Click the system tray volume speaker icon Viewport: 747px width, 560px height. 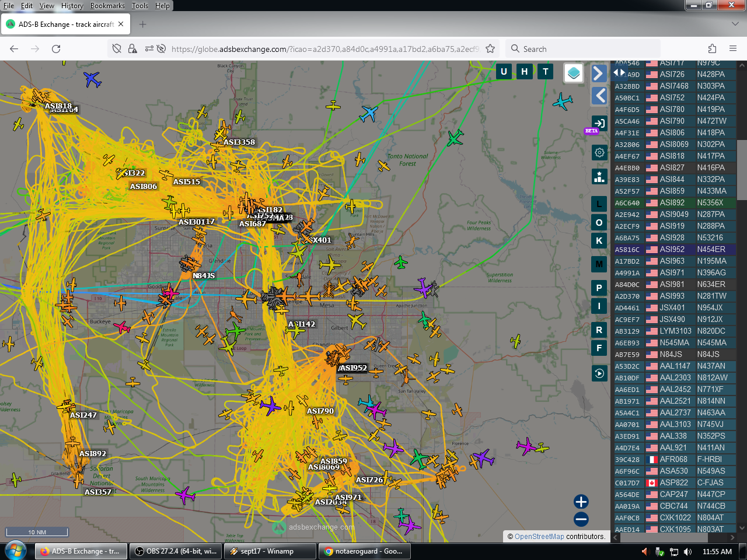pyautogui.click(x=688, y=552)
